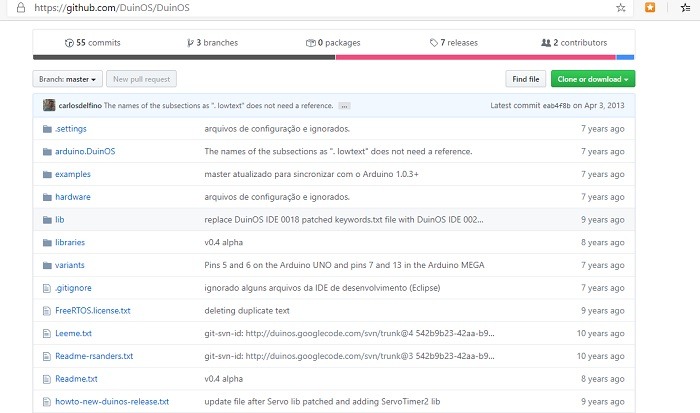Click the commits history clock icon

(69, 43)
